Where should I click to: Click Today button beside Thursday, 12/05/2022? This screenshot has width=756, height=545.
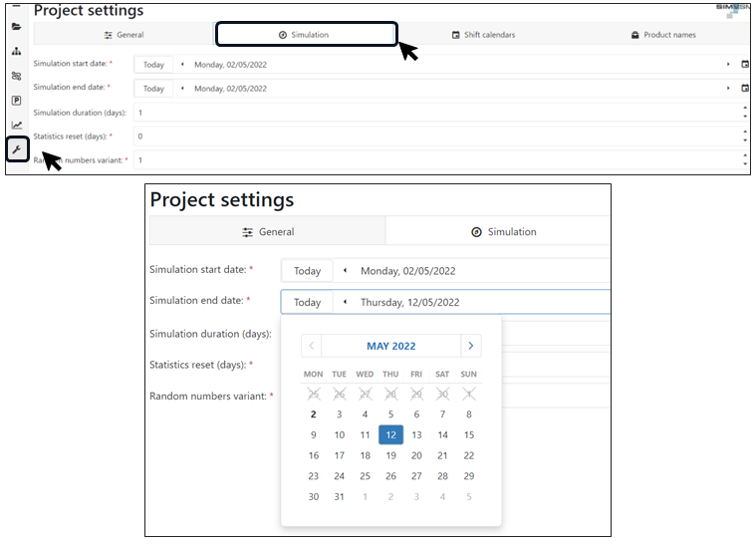tap(307, 302)
